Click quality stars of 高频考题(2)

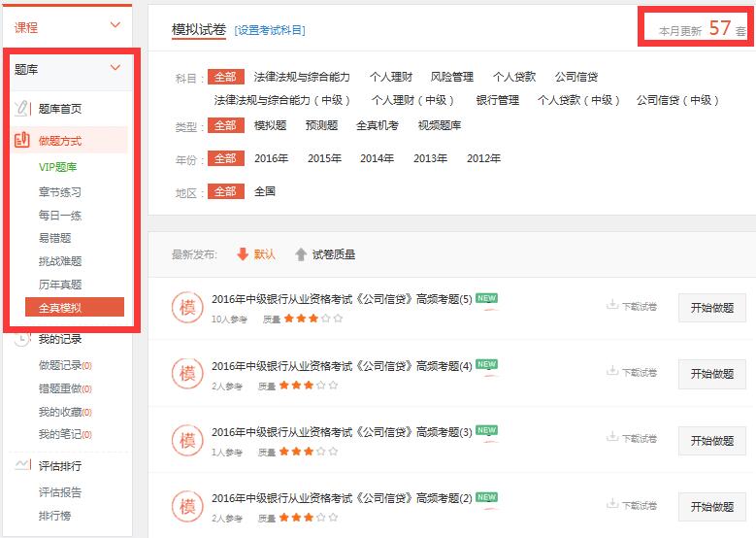pos(309,518)
